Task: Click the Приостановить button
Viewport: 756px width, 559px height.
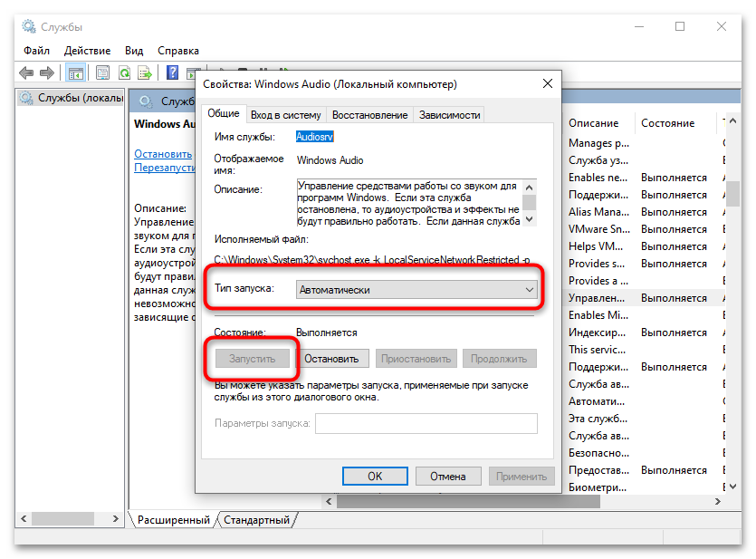Action: click(x=416, y=359)
